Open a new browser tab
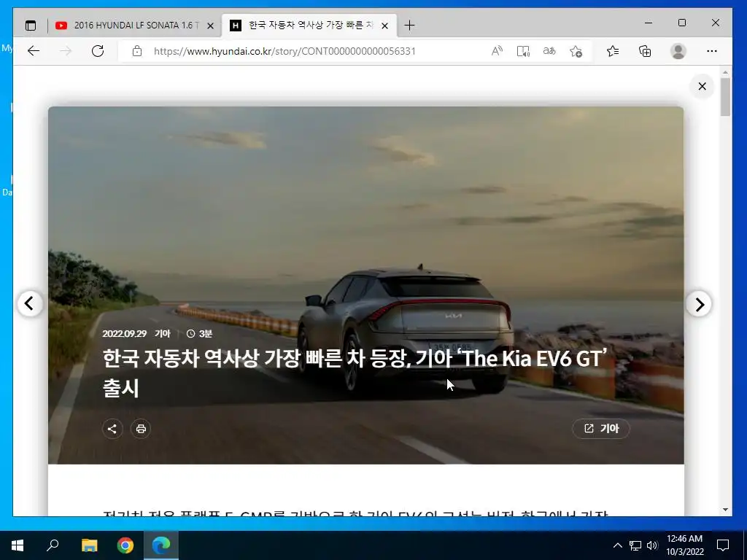 [409, 26]
